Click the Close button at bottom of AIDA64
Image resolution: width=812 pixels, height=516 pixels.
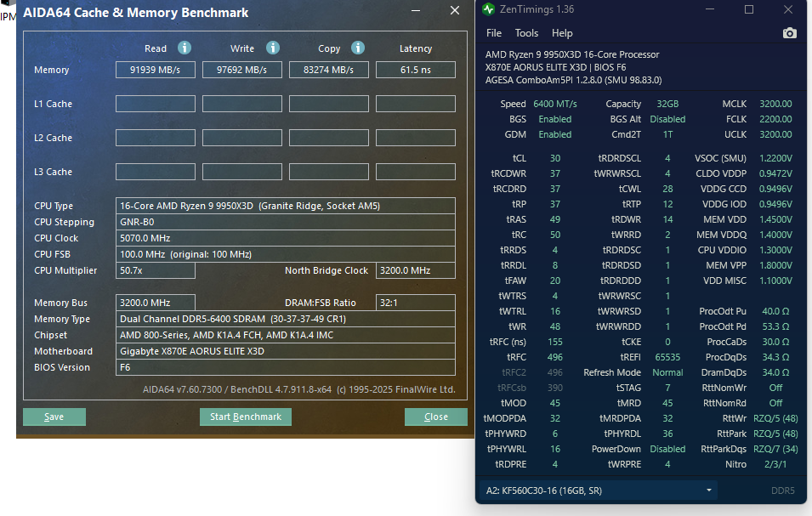(x=435, y=417)
